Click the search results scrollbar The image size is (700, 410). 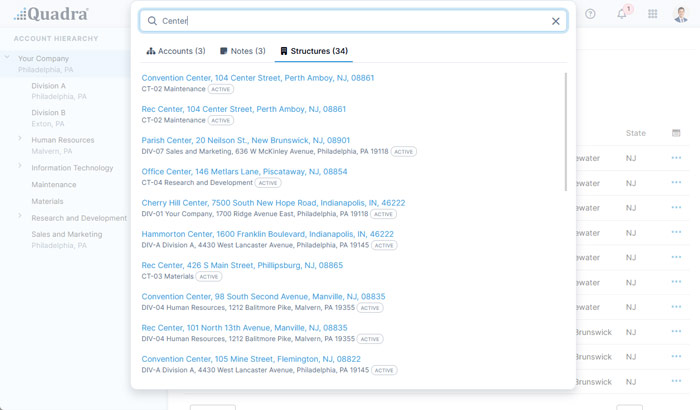click(565, 130)
